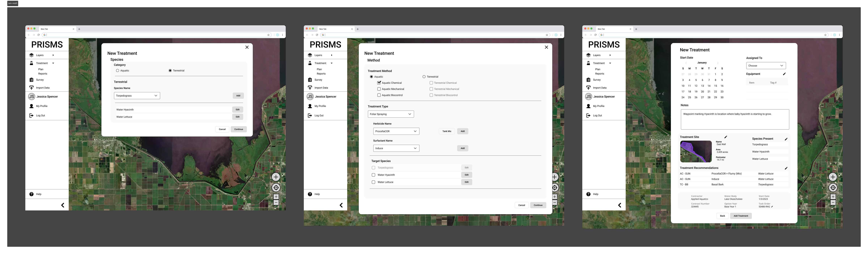The width and height of the screenshot is (868, 254).
Task: Click the small map zoom-out minus in Species window
Action: (276, 203)
